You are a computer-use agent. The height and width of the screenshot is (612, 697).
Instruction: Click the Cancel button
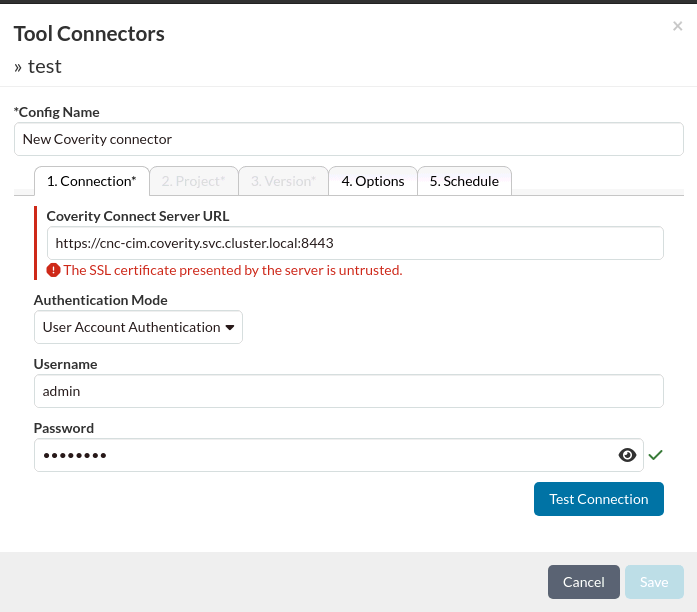[x=584, y=582]
